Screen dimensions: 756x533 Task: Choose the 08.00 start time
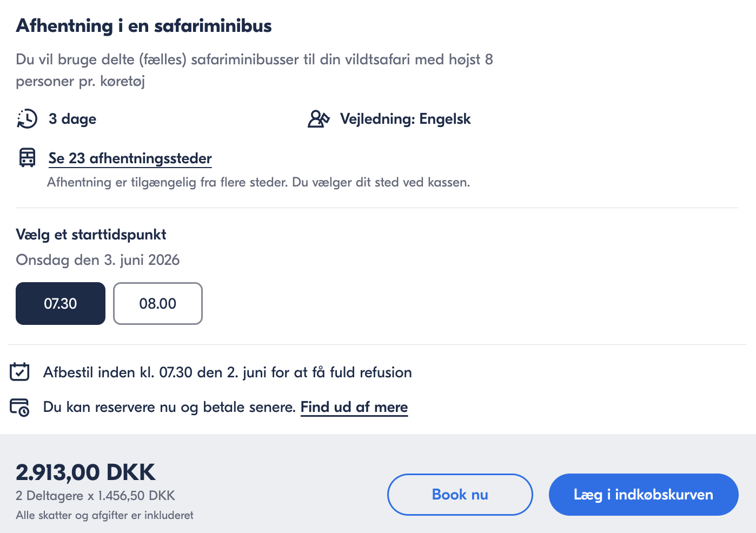[158, 303]
